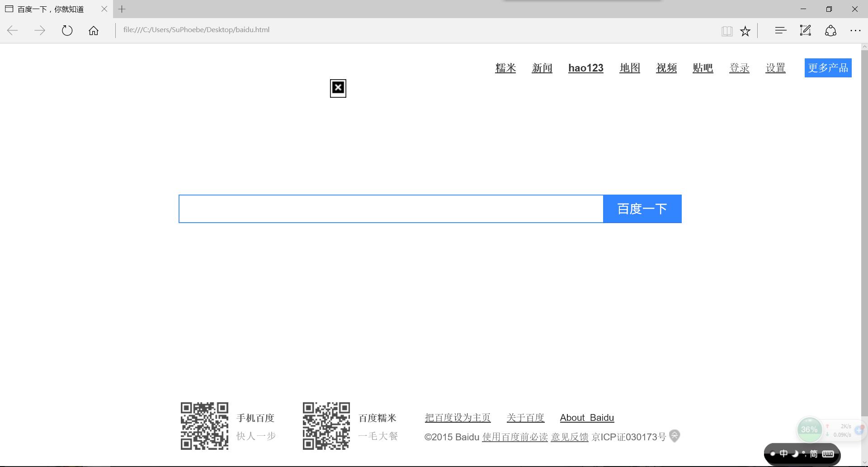Click the 更多产品 button
The height and width of the screenshot is (467, 868).
point(828,68)
